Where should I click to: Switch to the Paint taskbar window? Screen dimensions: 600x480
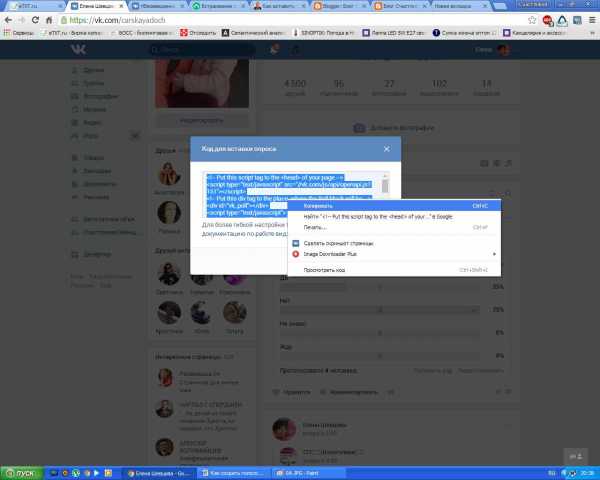click(308, 473)
